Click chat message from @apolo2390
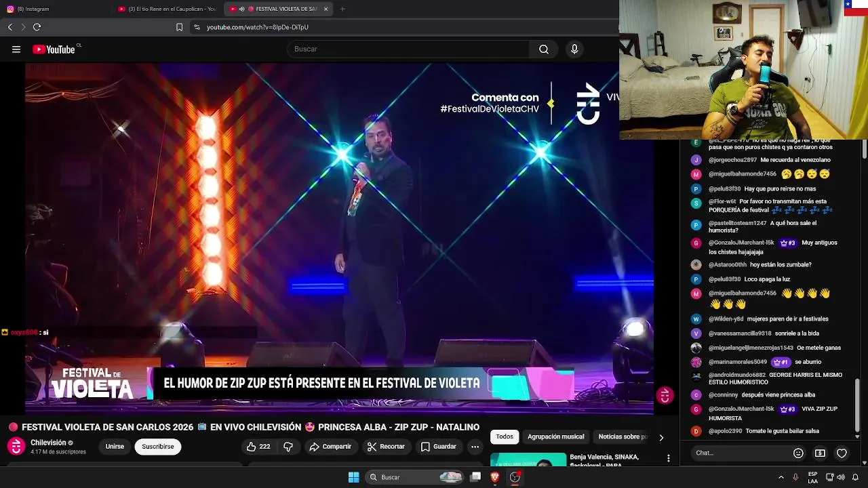The height and width of the screenshot is (488, 868). (x=782, y=431)
